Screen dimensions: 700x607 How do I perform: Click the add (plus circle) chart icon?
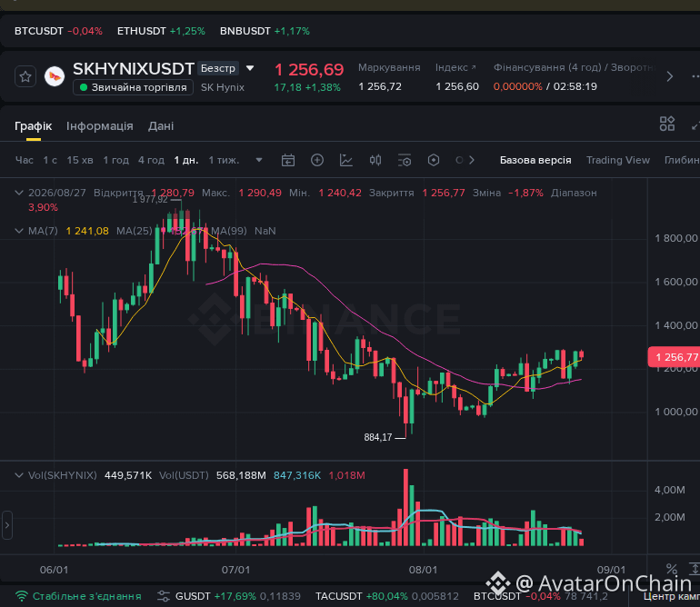tap(317, 160)
